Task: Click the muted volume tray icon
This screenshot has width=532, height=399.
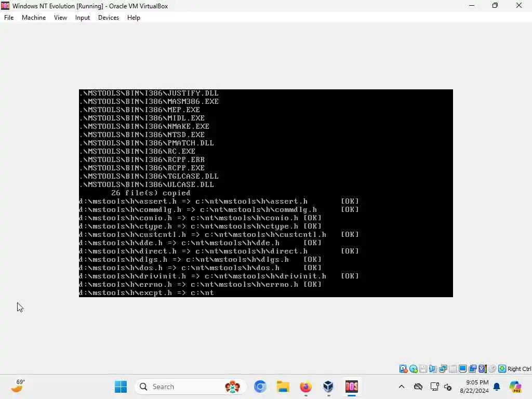Action: [x=448, y=387]
